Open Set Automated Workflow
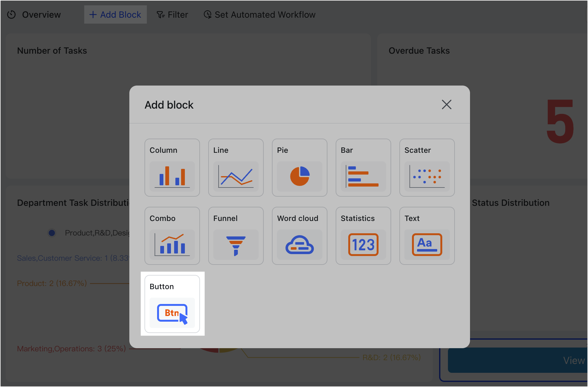 pos(259,15)
